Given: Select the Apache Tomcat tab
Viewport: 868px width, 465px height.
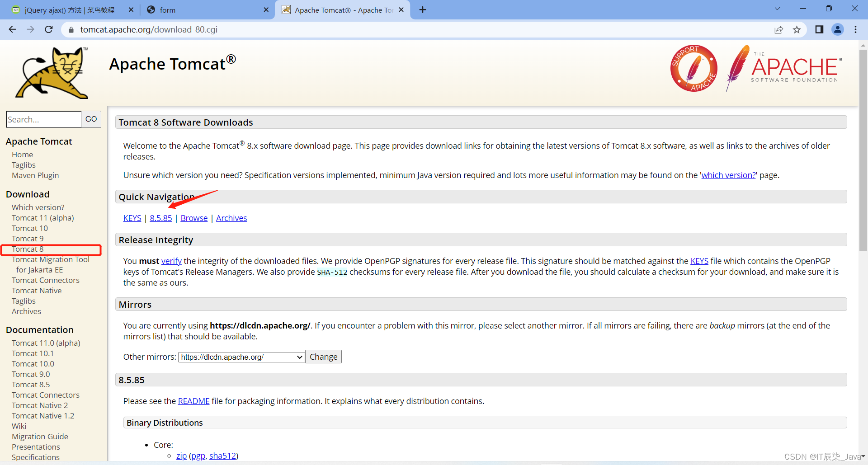Looking at the screenshot, I should (344, 10).
